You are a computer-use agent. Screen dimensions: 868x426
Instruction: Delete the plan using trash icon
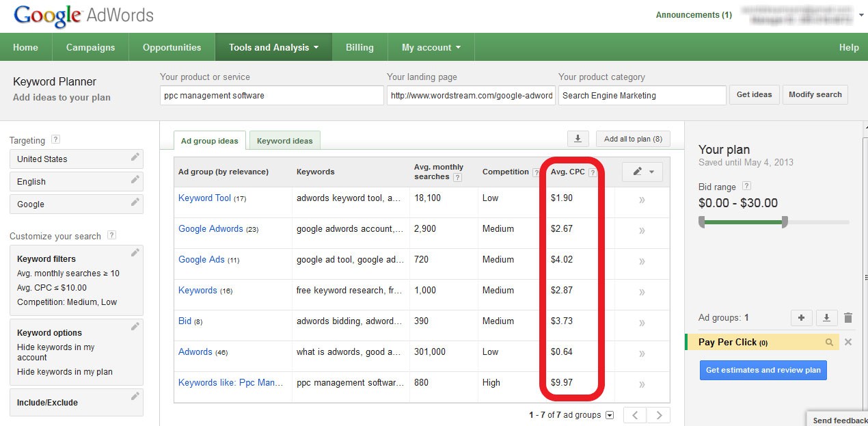pos(848,318)
